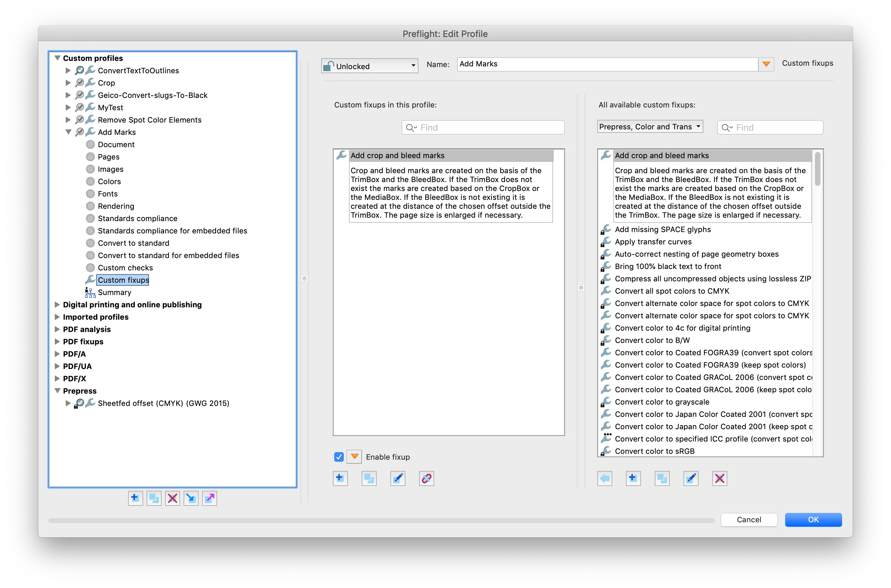
Task: Select the Custom checks tree item
Action: coord(125,268)
